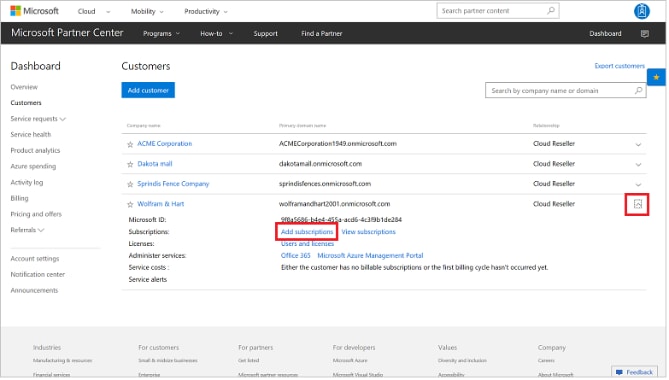
Task: Click the Wolfram & Hart Microsoft ID value
Action: point(342,220)
